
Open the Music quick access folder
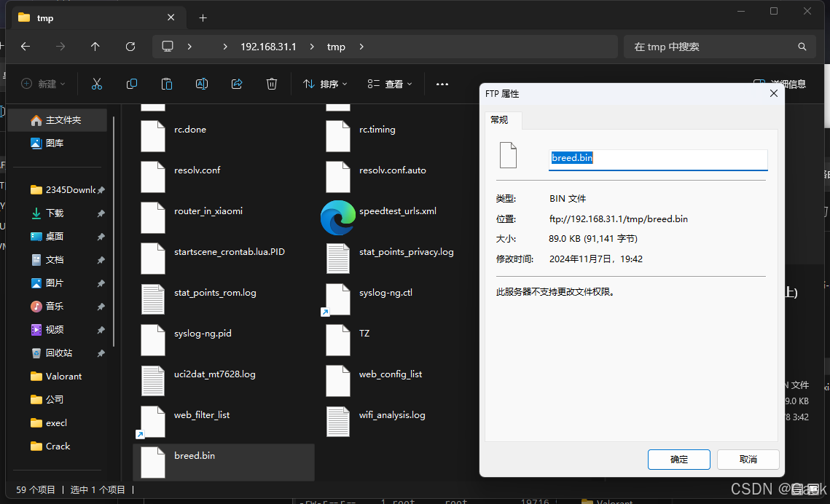(x=67, y=306)
